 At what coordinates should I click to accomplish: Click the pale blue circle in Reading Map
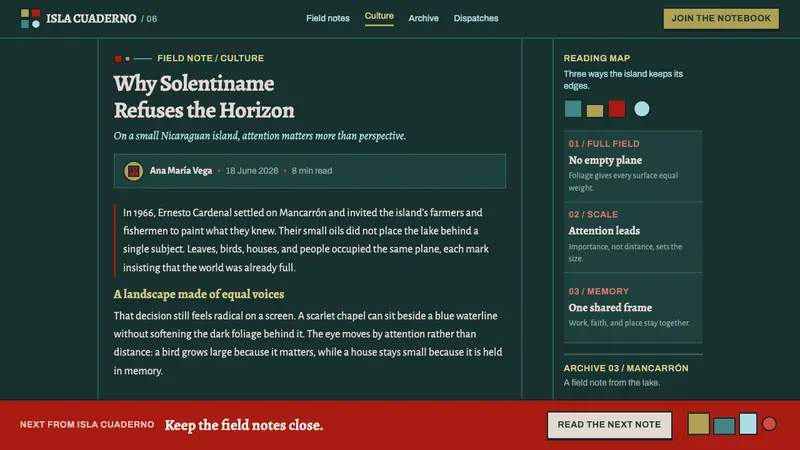642,109
